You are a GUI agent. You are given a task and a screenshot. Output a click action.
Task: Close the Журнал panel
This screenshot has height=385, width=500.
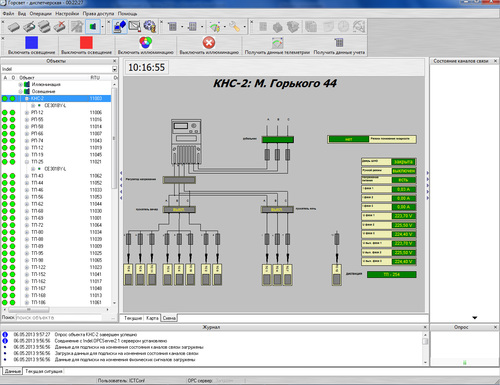pos(425,327)
